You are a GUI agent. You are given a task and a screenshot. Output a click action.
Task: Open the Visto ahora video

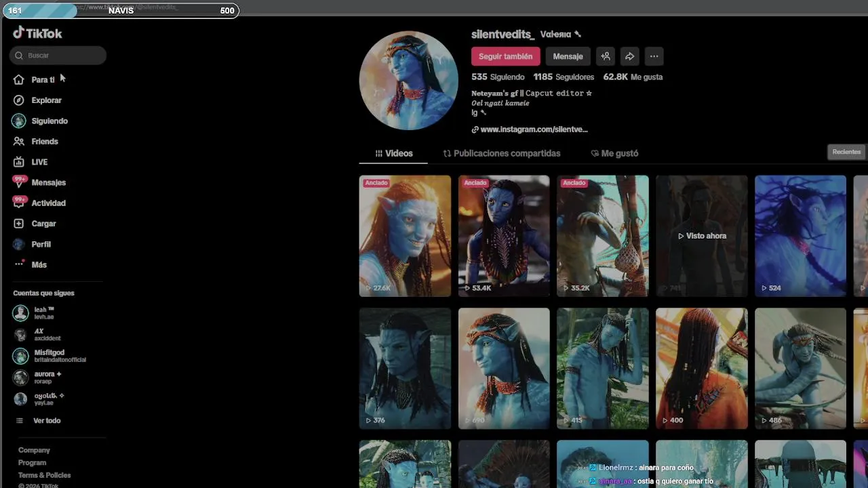tap(702, 236)
